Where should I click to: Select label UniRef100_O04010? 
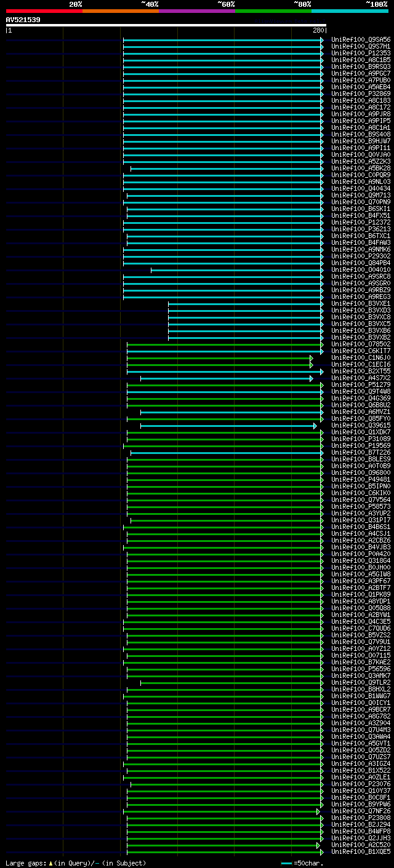(361, 269)
